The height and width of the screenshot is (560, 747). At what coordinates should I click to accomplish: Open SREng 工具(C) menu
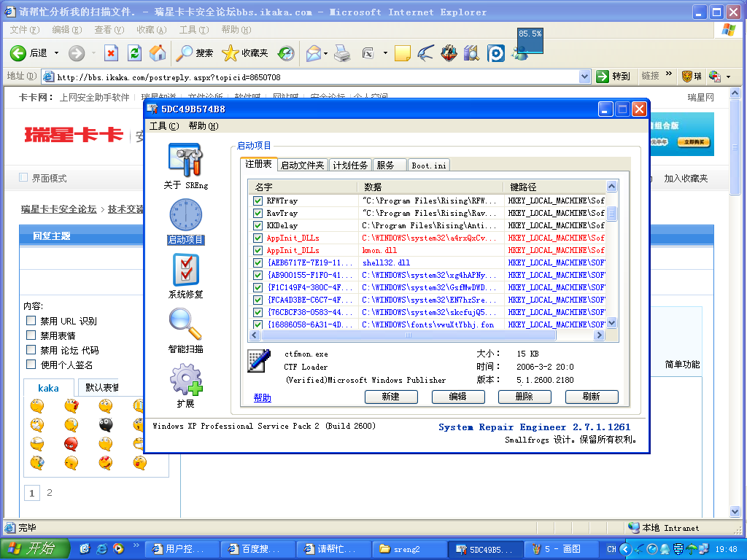pyautogui.click(x=164, y=125)
